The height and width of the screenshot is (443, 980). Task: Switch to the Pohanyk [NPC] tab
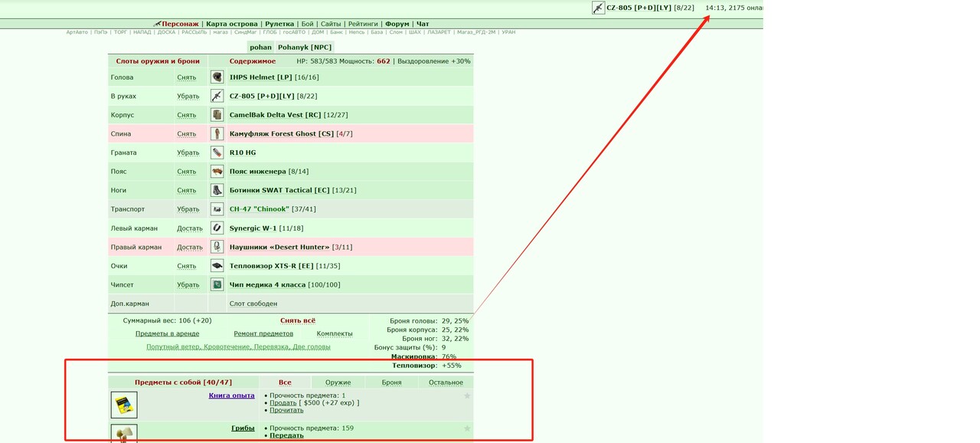click(x=305, y=47)
